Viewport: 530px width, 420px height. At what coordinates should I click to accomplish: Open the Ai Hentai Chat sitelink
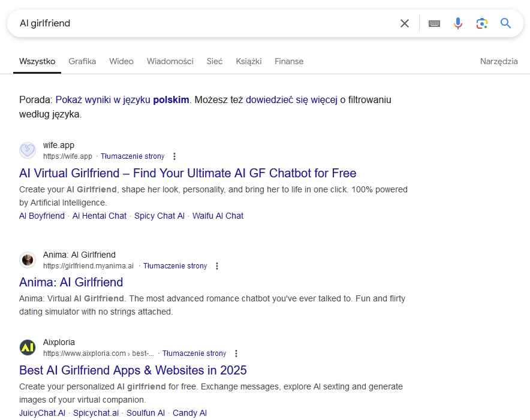click(x=100, y=216)
